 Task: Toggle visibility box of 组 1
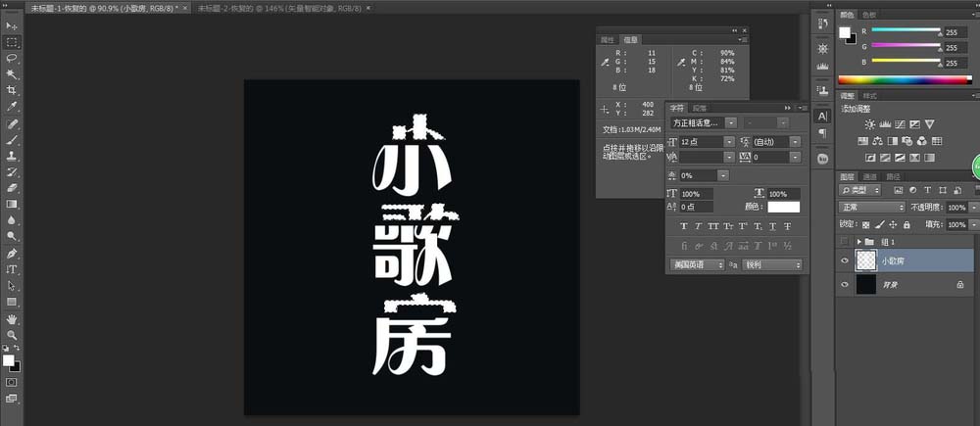[x=845, y=241]
